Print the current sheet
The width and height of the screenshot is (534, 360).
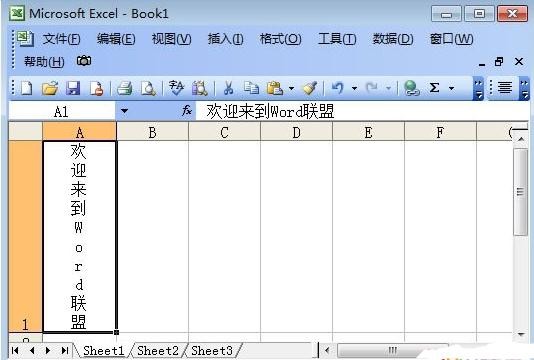pos(125,88)
